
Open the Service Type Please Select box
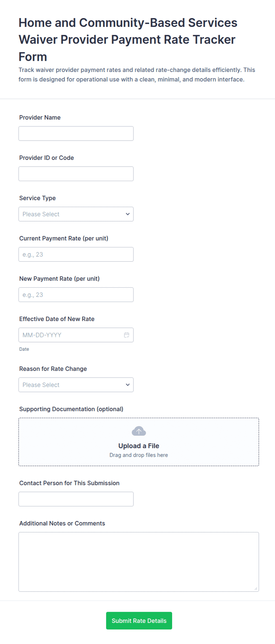tap(76, 214)
